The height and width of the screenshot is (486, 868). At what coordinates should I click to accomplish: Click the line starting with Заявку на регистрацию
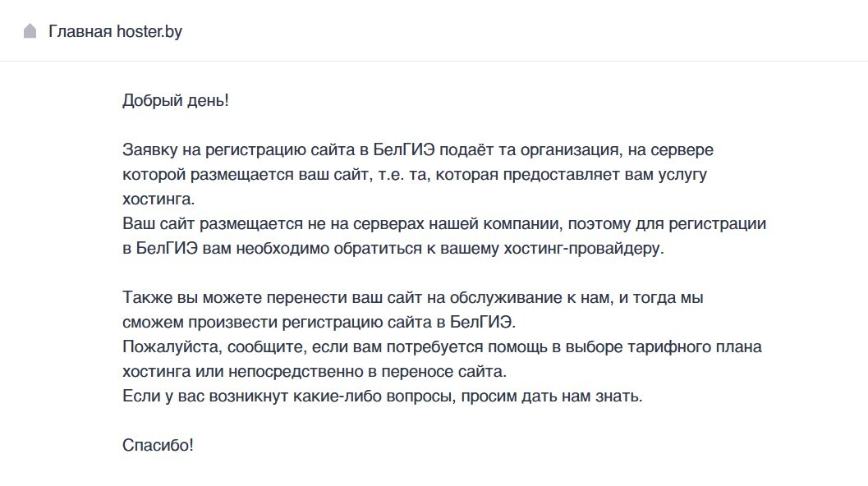point(418,149)
